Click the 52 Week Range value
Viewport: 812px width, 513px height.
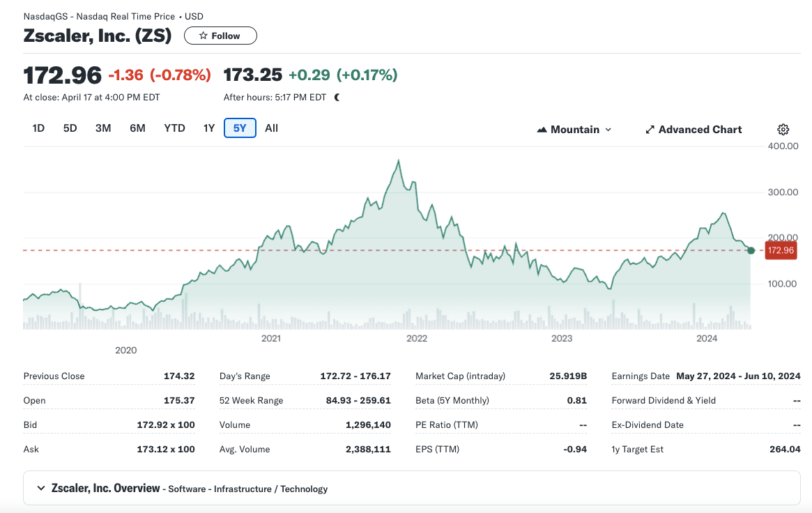click(358, 400)
